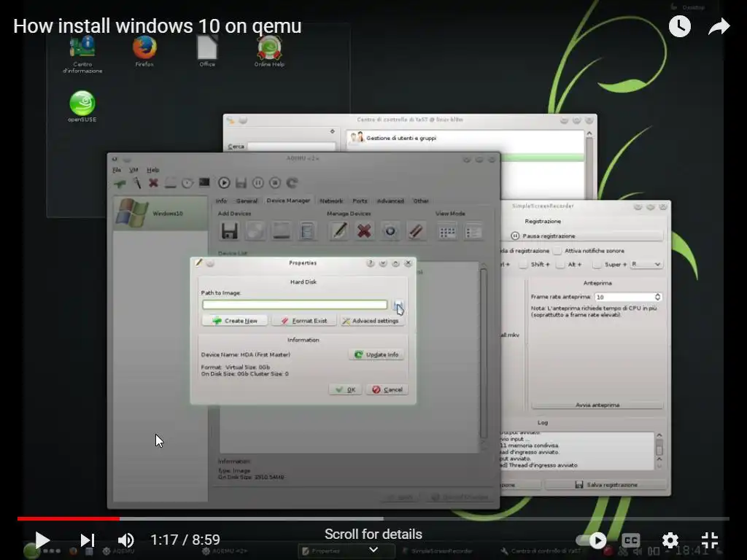
Task: Open the Help menu in AQEMU
Action: point(152,170)
